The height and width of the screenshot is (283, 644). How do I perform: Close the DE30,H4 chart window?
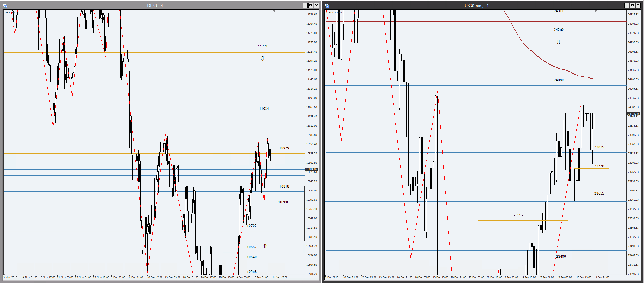tap(316, 5)
